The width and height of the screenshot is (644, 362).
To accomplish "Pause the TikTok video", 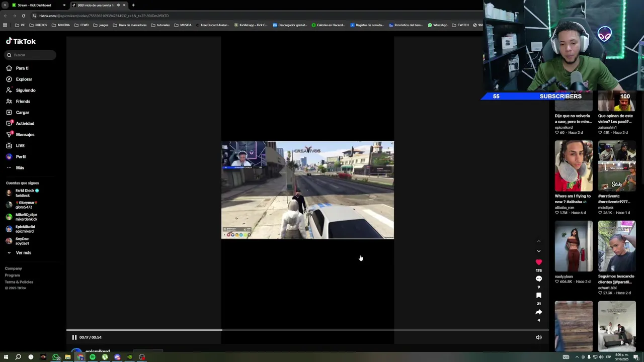I will point(74,337).
